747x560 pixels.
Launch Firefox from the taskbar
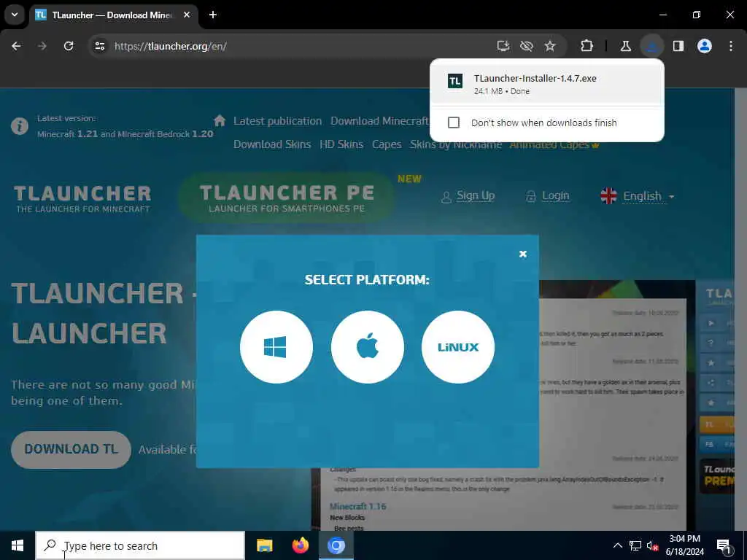(300, 545)
